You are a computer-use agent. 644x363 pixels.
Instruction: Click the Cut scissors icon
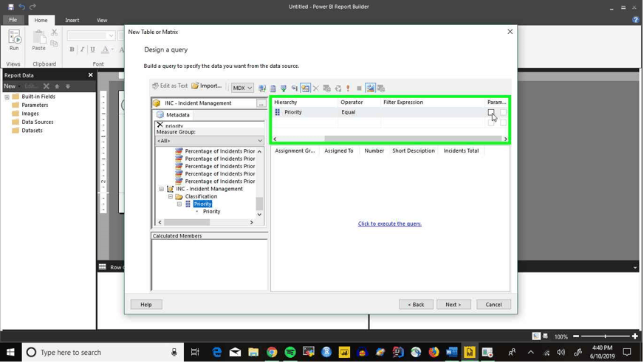pyautogui.click(x=54, y=32)
